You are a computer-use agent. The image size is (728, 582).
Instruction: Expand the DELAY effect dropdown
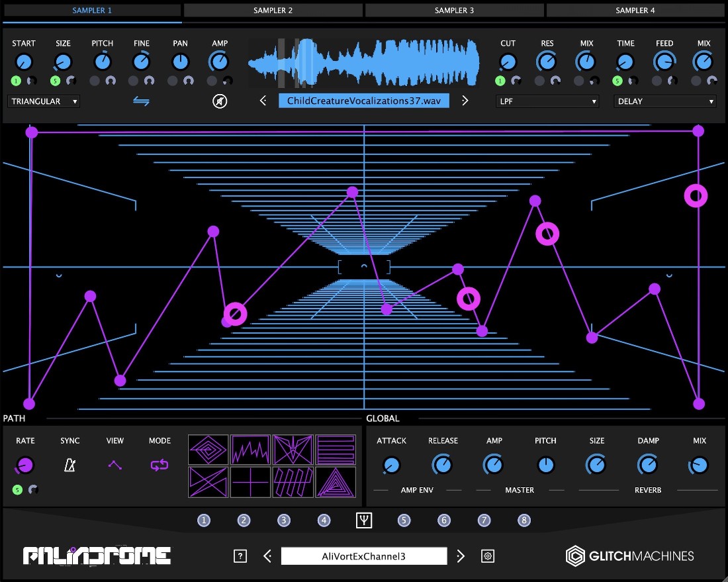tap(665, 101)
